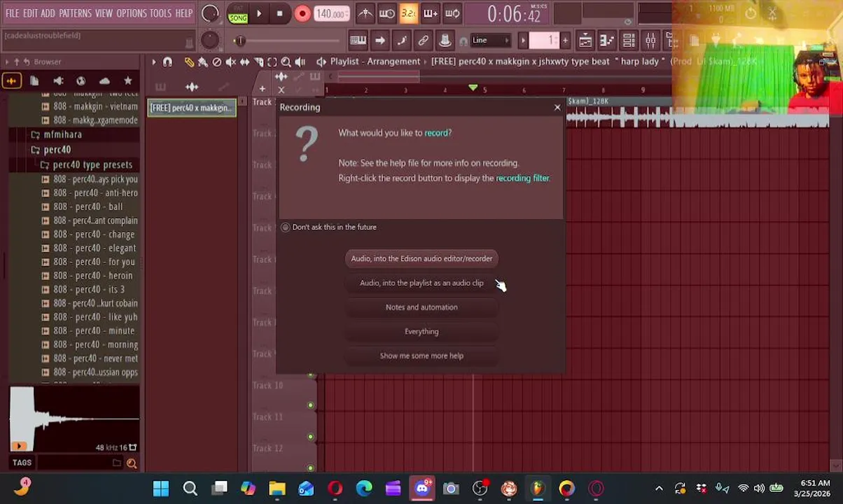Image resolution: width=843 pixels, height=504 pixels.
Task: Click the pattern selector field
Action: point(545,41)
